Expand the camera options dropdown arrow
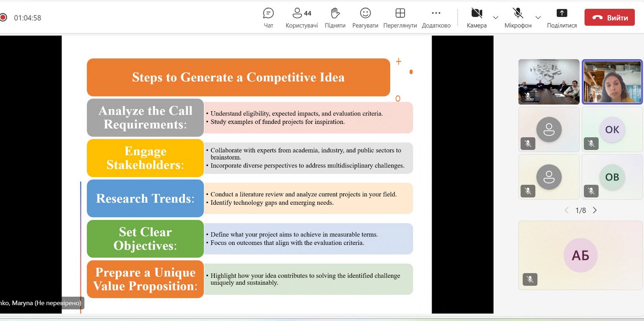The width and height of the screenshot is (644, 321). coord(496,18)
